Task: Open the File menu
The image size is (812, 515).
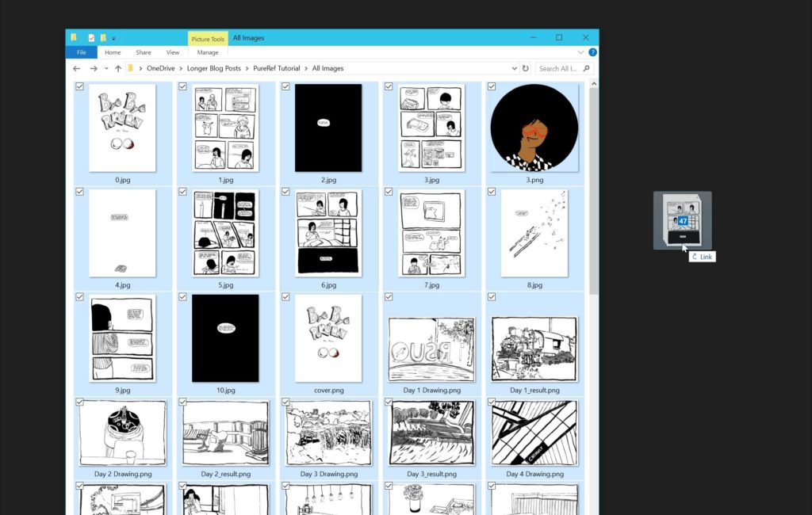Action: pos(82,52)
